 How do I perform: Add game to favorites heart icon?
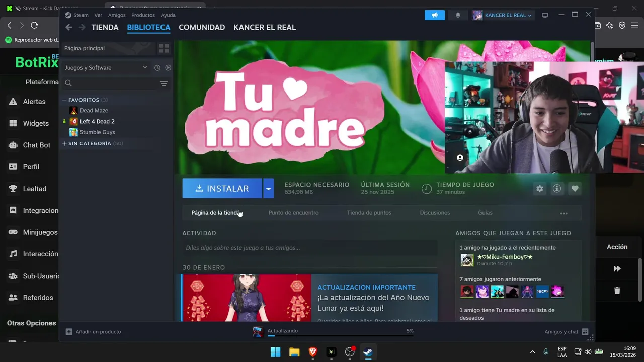point(575,189)
